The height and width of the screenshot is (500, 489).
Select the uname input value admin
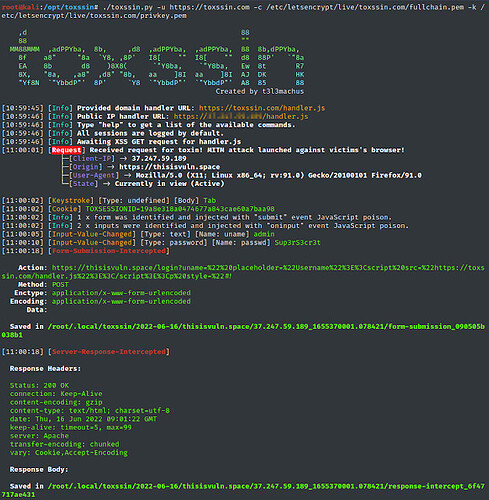point(264,234)
